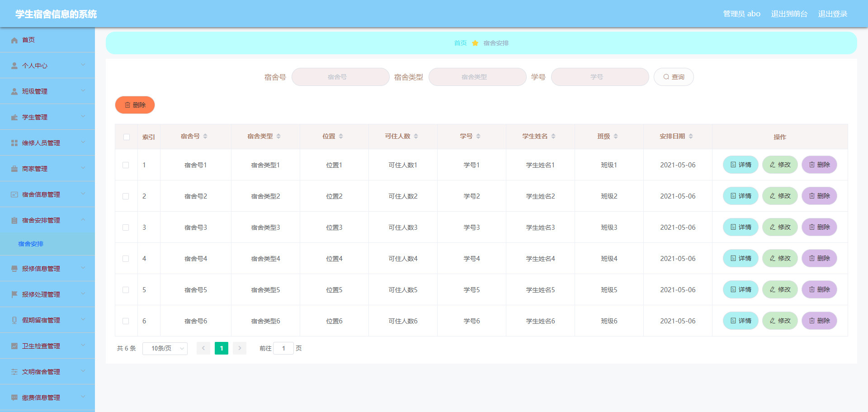
Task: Check the row for 宿舍号4
Action: coord(126,259)
